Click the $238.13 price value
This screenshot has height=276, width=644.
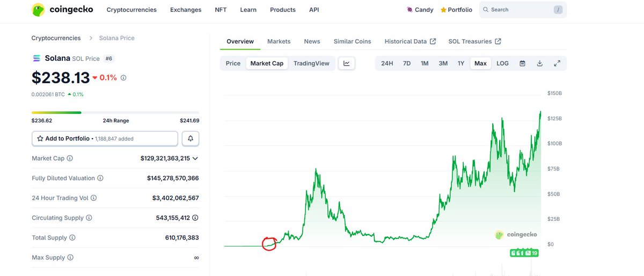61,78
